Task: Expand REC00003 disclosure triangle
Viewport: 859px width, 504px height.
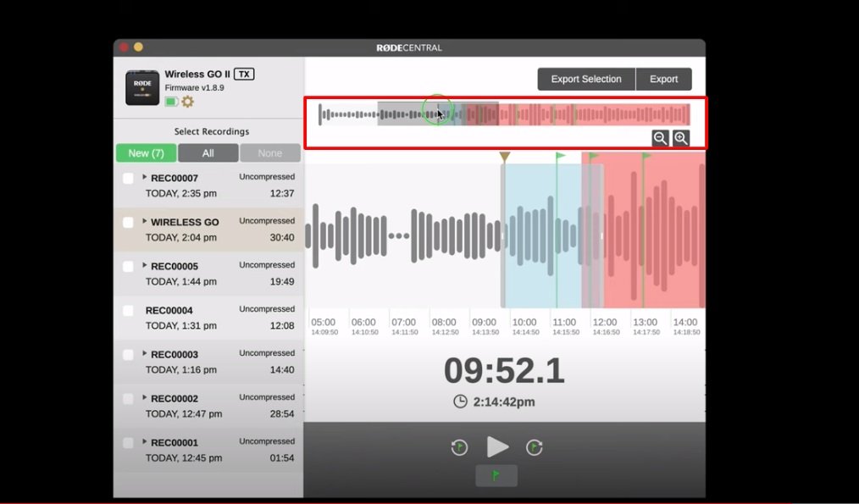Action: 145,353
